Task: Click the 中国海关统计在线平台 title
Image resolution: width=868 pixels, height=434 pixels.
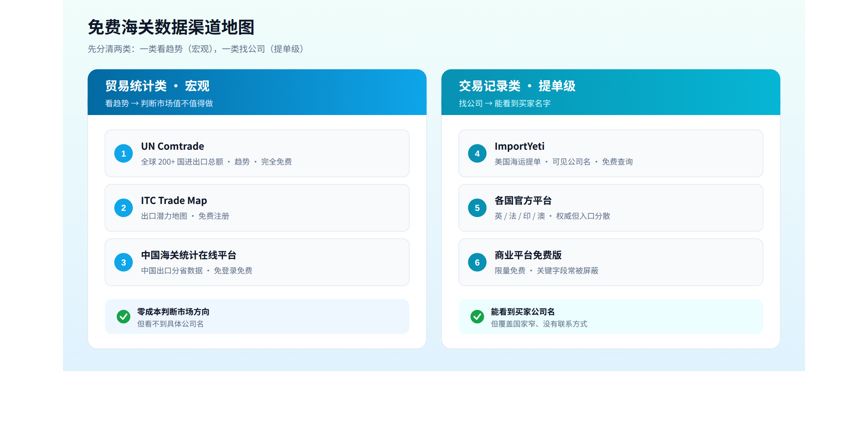Action: [x=188, y=255]
